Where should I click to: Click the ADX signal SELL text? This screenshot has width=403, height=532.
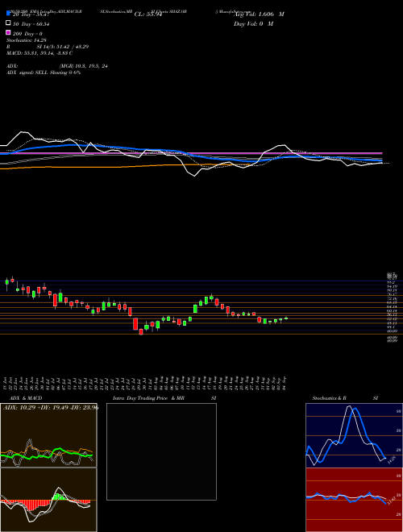[x=44, y=73]
